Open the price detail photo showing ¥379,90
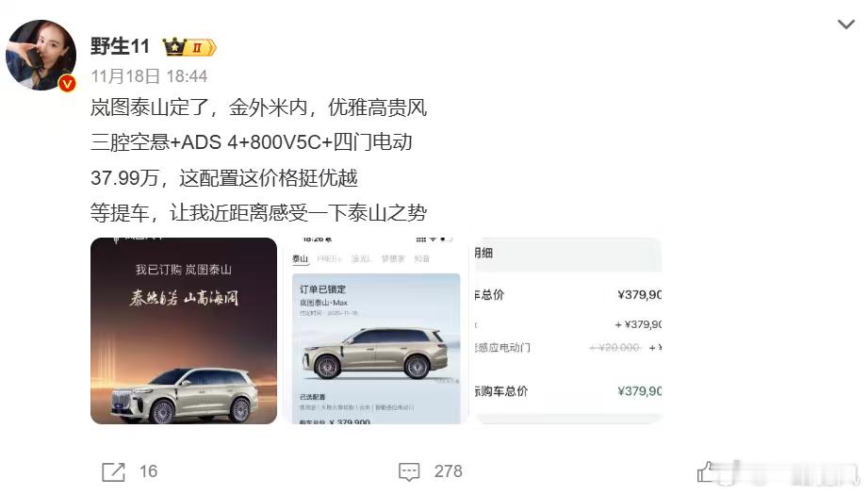 (568, 331)
